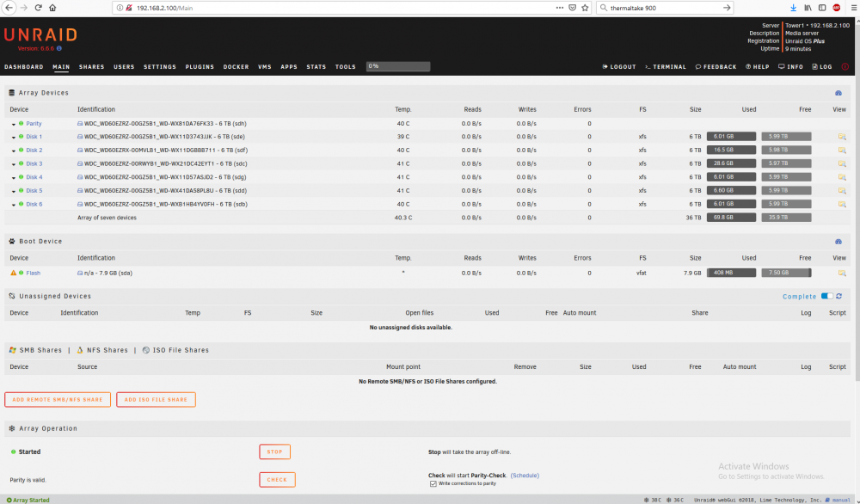Open the VMs menu
This screenshot has height=504, width=860.
265,67
